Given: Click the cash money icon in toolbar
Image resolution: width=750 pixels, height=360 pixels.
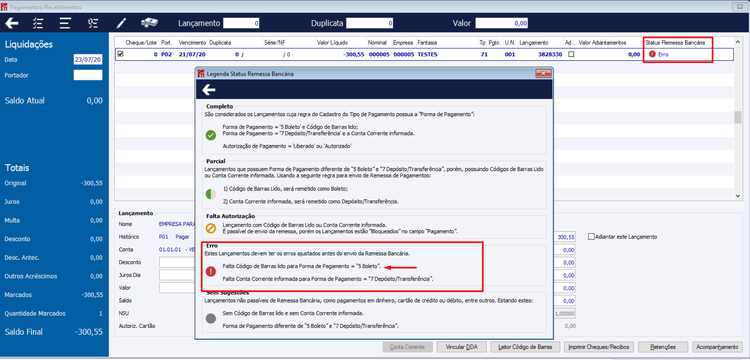Looking at the screenshot, I should pyautogui.click(x=149, y=22).
